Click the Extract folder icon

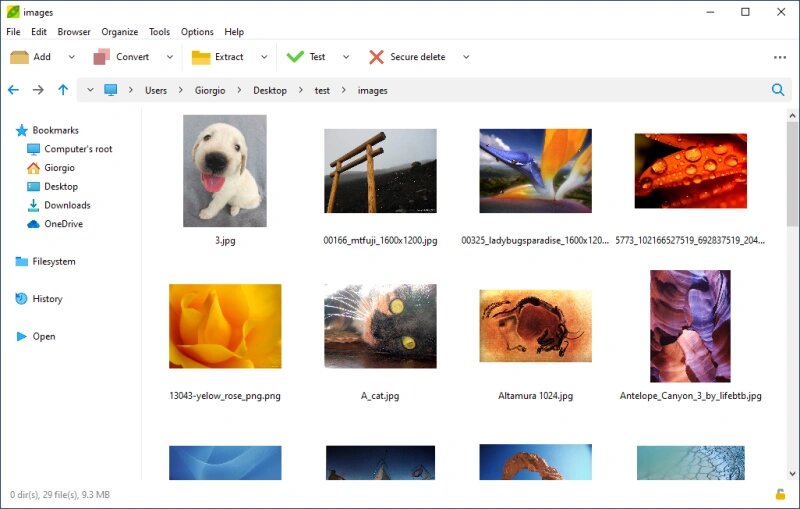coord(201,57)
